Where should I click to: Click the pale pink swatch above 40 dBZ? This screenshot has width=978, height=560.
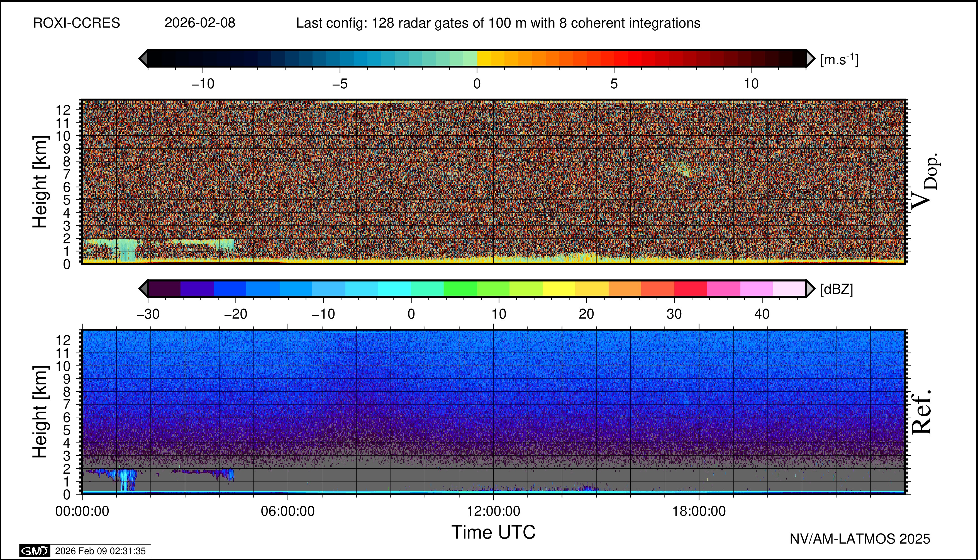[789, 288]
